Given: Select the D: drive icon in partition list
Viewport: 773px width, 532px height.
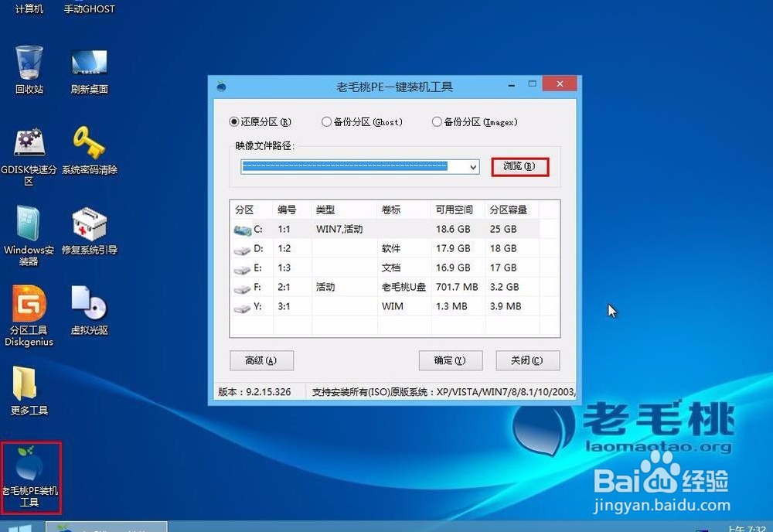Looking at the screenshot, I should point(242,250).
